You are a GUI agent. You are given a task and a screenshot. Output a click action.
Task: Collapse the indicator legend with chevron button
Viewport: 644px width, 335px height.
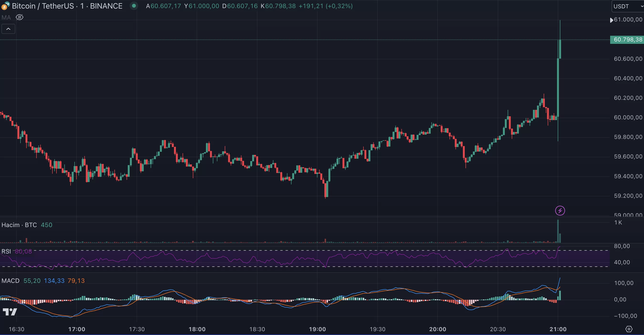[x=8, y=29]
